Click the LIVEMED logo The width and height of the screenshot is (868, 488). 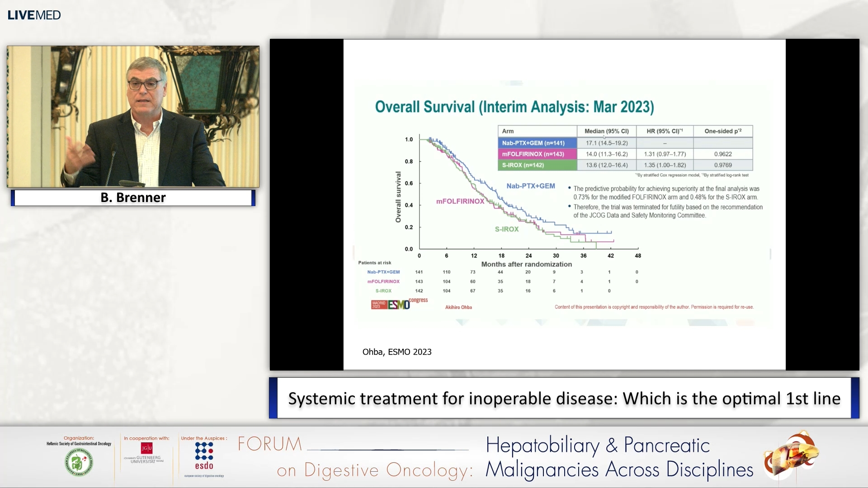pyautogui.click(x=34, y=15)
